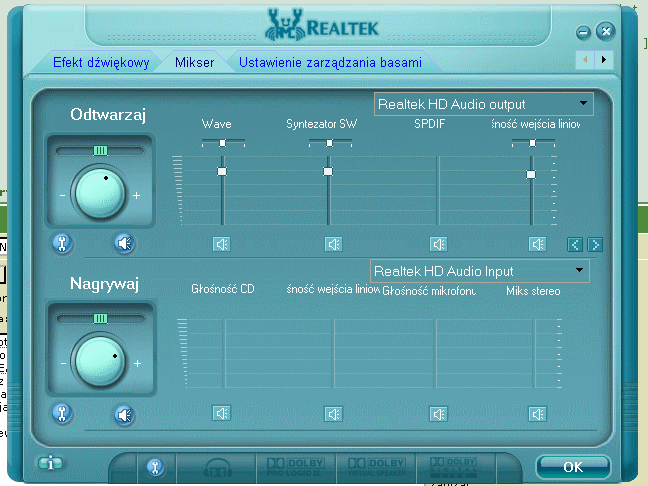Click the minus beside the Odtwarzaj knob
Viewport: 648px width, 486px height.
62,195
